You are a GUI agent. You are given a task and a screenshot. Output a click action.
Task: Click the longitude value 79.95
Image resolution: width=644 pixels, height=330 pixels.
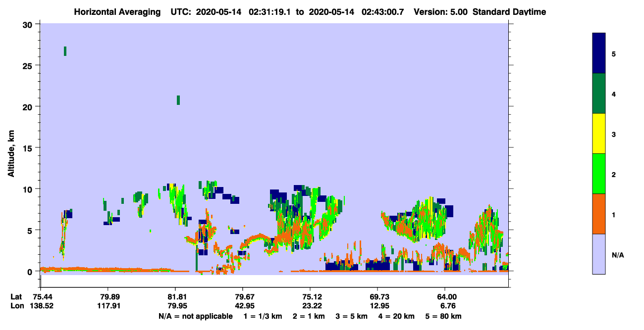[x=177, y=306]
